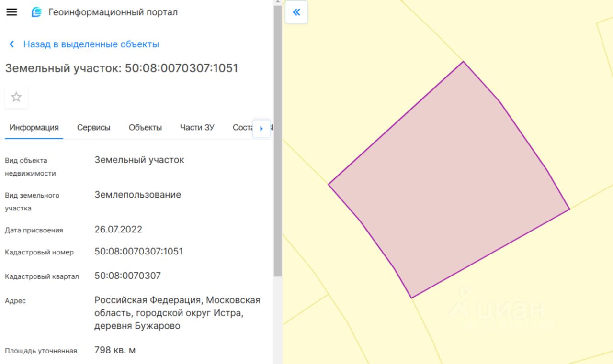This screenshot has height=364, width=613.
Task: Click the Кадастровый квартал value 50:08:0070307
Action: (x=128, y=276)
